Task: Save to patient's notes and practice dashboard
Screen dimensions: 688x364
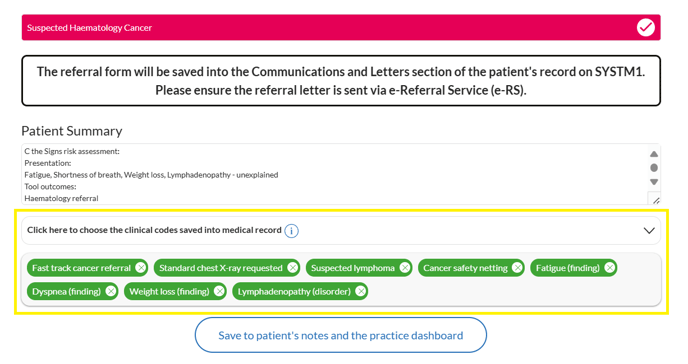Action: click(x=341, y=335)
